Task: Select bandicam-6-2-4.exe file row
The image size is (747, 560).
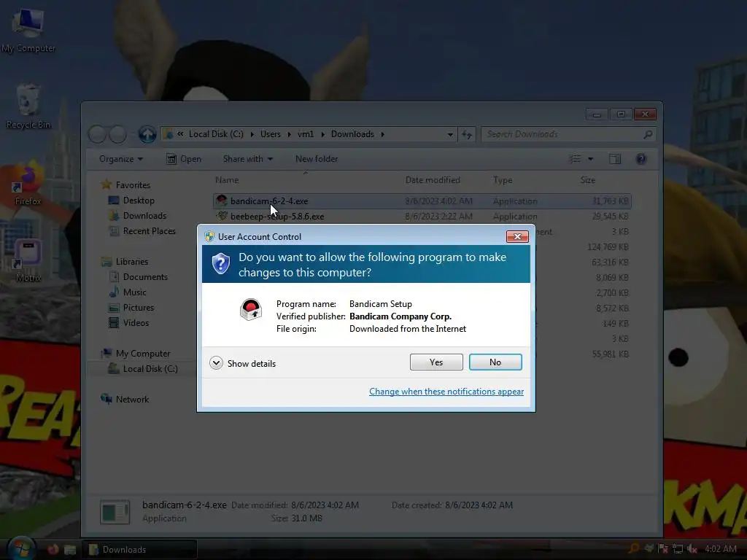Action: 422,201
